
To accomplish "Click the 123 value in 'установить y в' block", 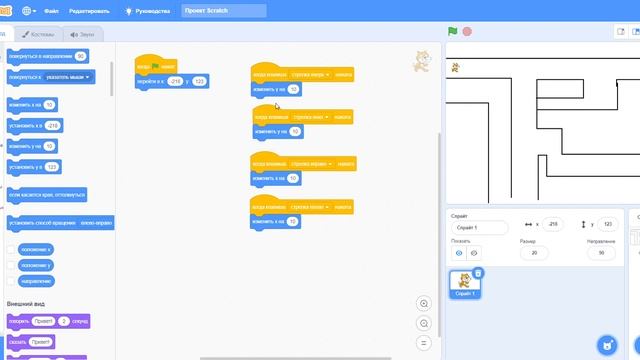I will click(x=51, y=167).
